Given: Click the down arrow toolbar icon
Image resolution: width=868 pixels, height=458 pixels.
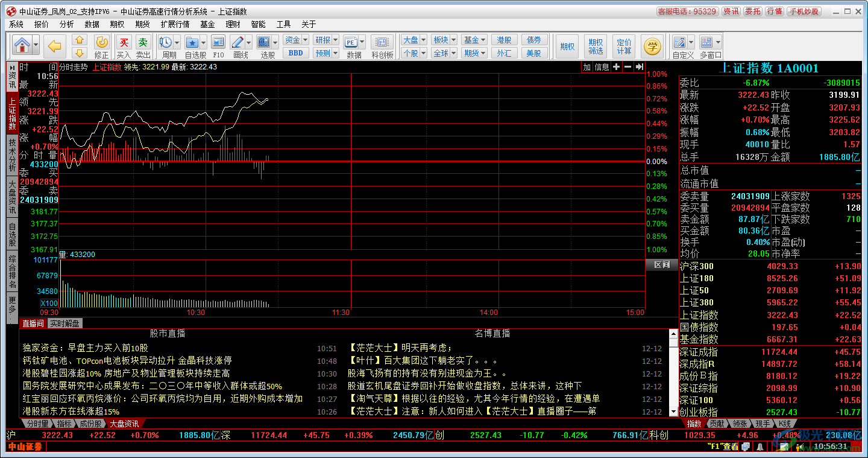Looking at the screenshot, I should tap(80, 52).
